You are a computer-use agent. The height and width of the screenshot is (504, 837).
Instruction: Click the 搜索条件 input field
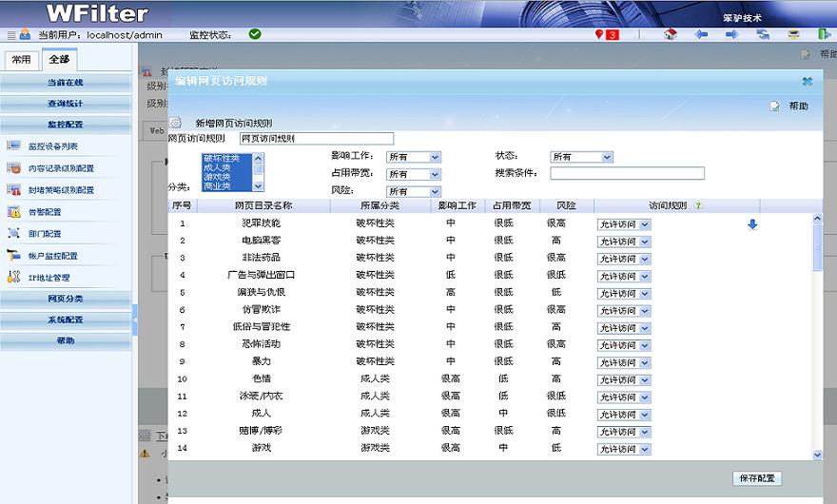pos(627,173)
